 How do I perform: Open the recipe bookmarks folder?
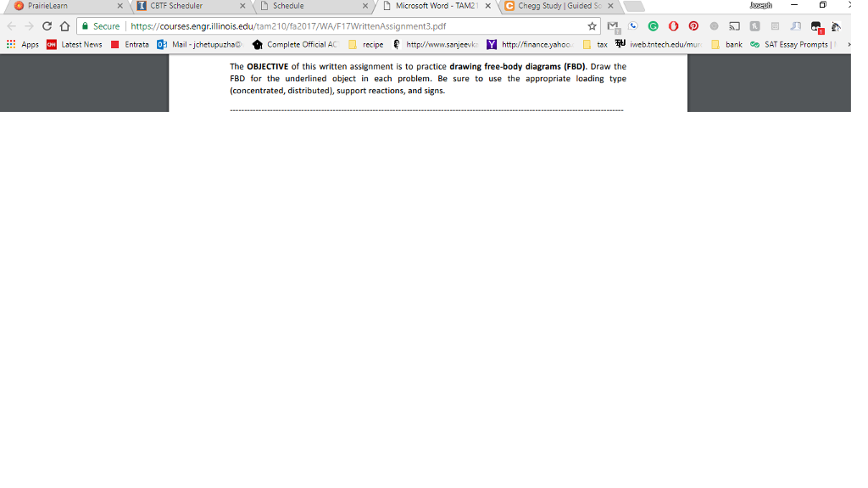pos(366,44)
